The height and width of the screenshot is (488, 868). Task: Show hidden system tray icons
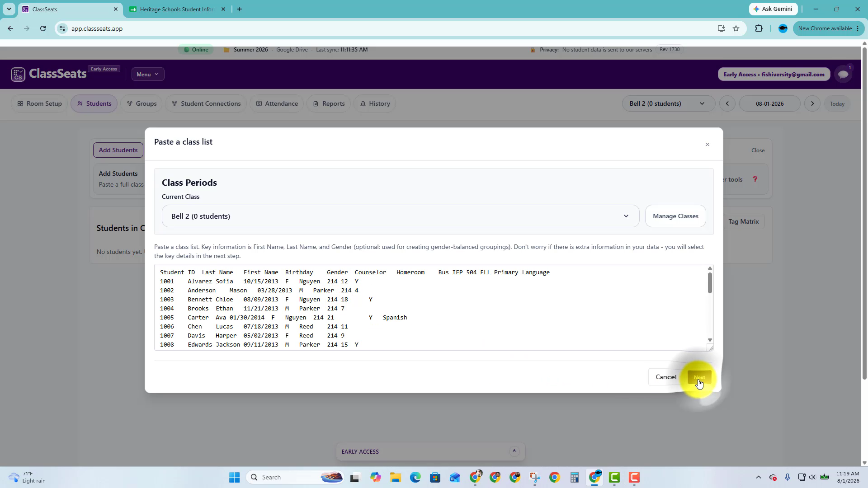click(759, 478)
